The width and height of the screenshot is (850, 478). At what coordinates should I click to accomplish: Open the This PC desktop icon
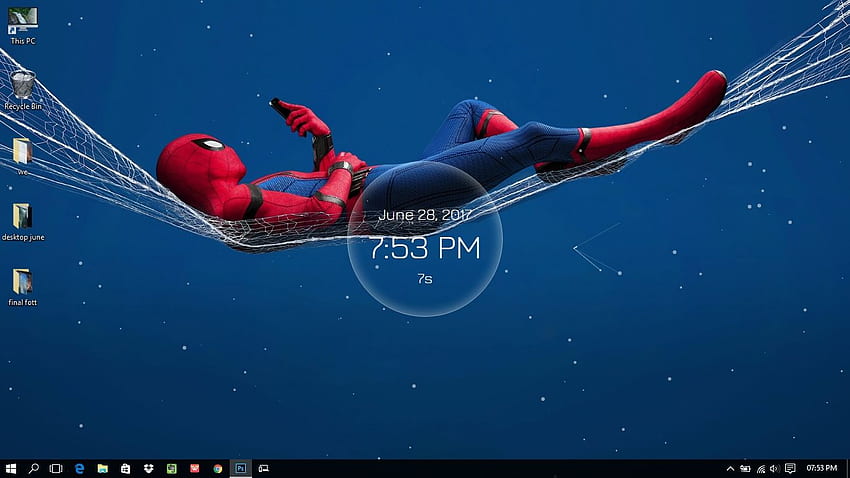23,25
